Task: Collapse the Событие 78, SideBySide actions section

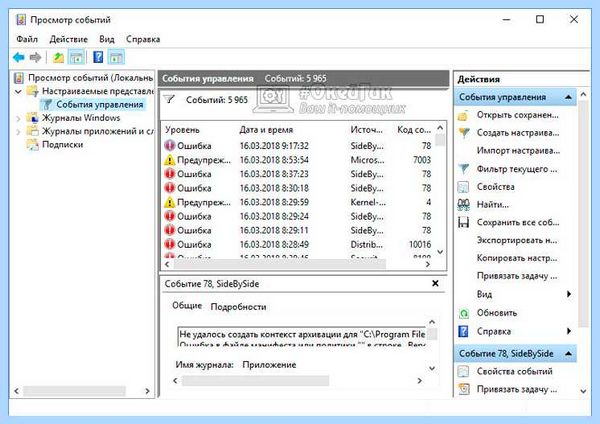Action: coord(568,354)
